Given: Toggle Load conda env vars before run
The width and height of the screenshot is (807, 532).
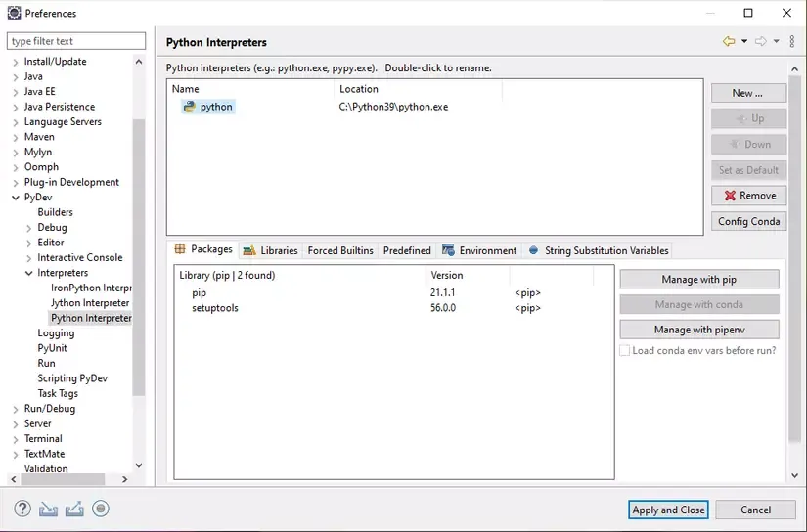Looking at the screenshot, I should pos(625,350).
